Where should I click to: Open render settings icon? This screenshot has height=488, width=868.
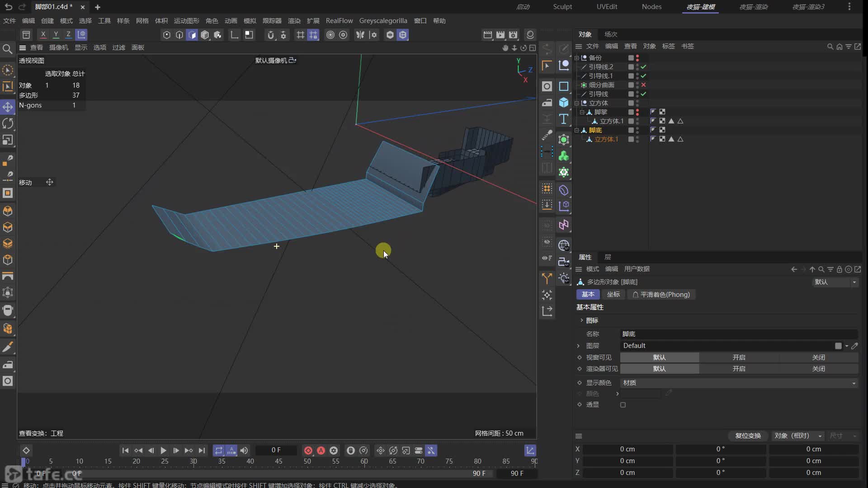(513, 35)
